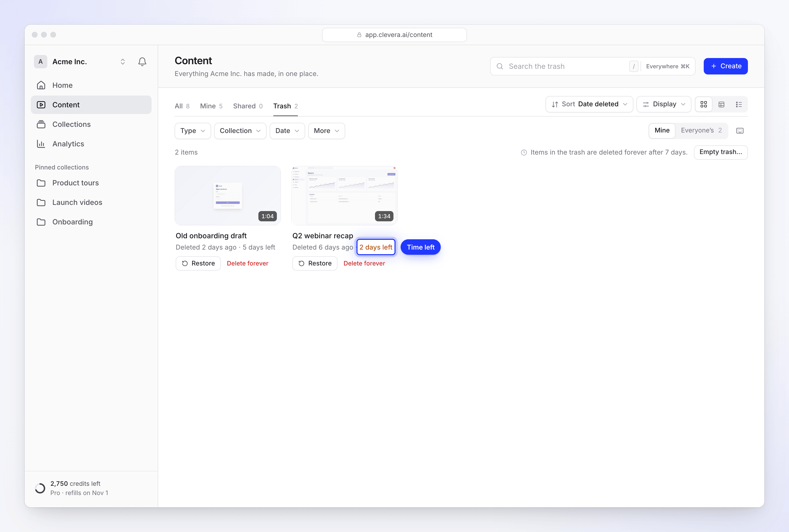
Task: Click the 5 days left text
Action: click(259, 247)
